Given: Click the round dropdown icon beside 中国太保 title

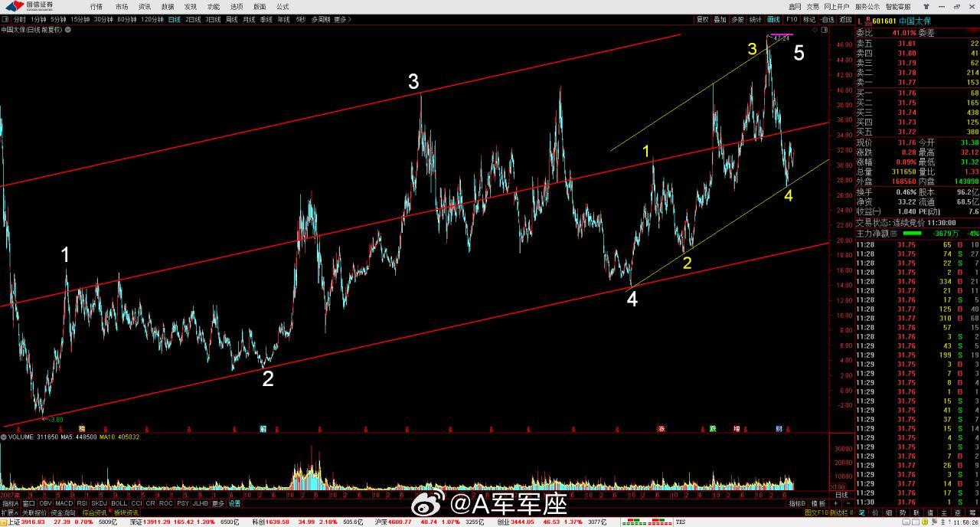Looking at the screenshot, I should [x=68, y=29].
